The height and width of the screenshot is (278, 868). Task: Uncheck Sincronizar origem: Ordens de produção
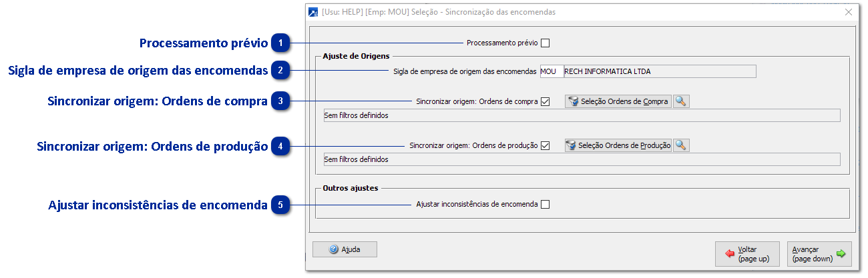(545, 145)
